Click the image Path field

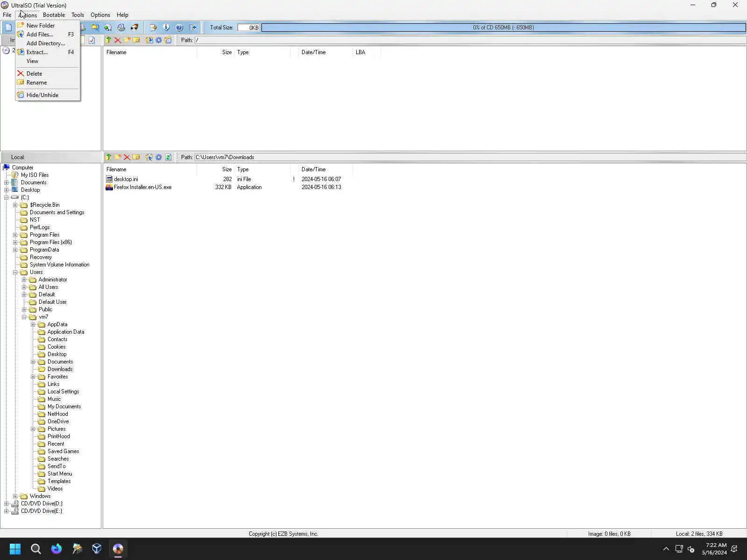[x=470, y=40]
